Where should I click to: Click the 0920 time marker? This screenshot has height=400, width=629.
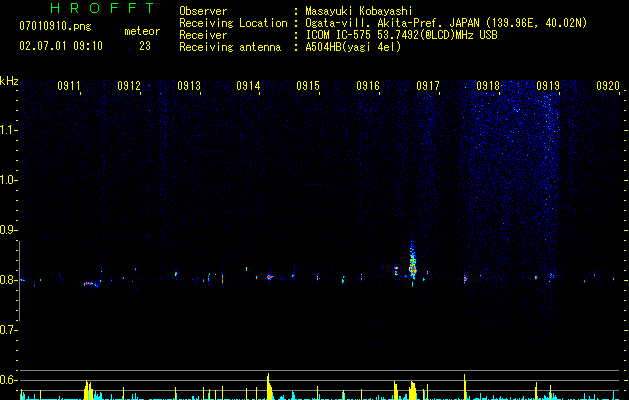pyautogui.click(x=608, y=86)
